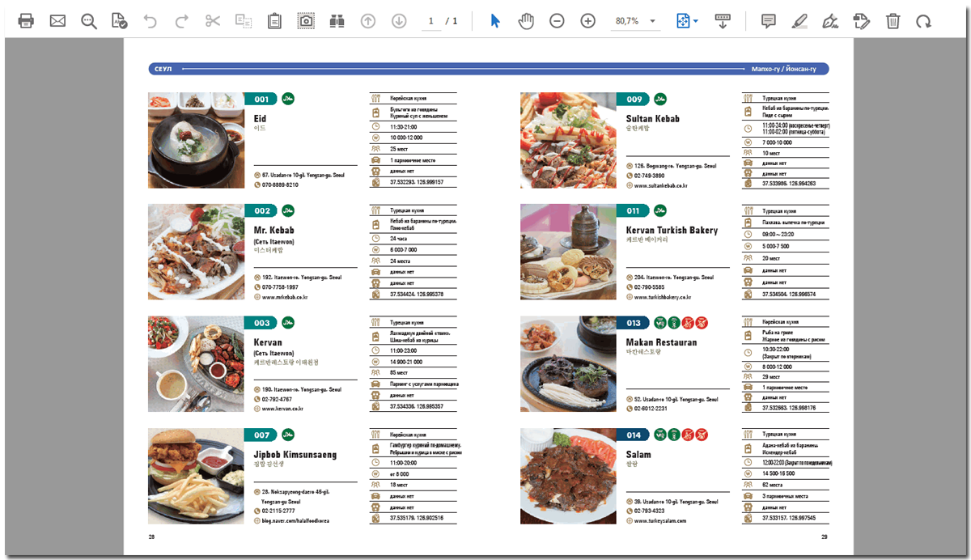Send file by email envelope icon
The image size is (971, 560).
57,21
